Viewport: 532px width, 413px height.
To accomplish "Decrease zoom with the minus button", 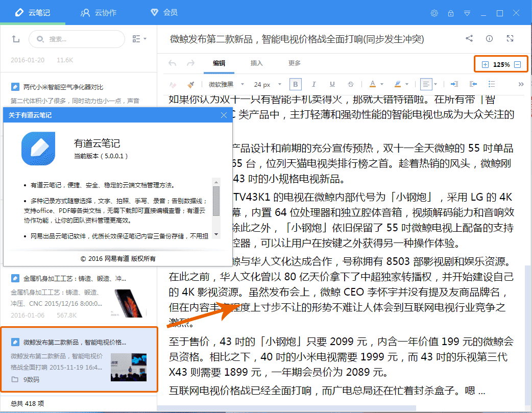I will (x=517, y=64).
